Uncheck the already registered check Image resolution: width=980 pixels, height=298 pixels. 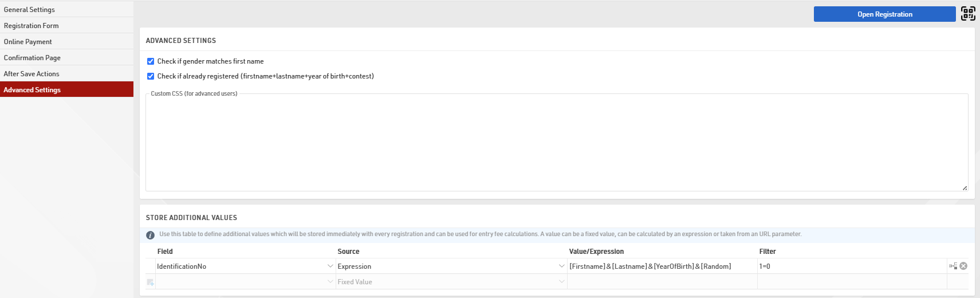coord(151,76)
